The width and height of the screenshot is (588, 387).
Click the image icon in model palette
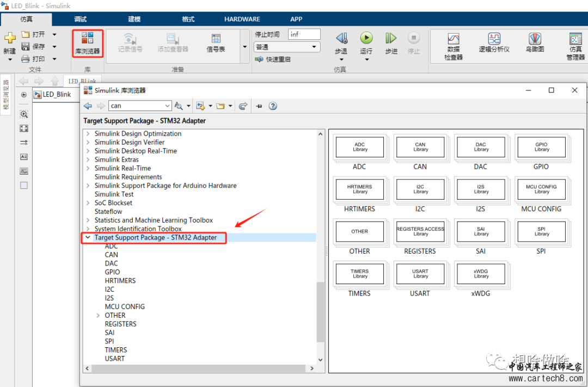pyautogui.click(x=24, y=171)
